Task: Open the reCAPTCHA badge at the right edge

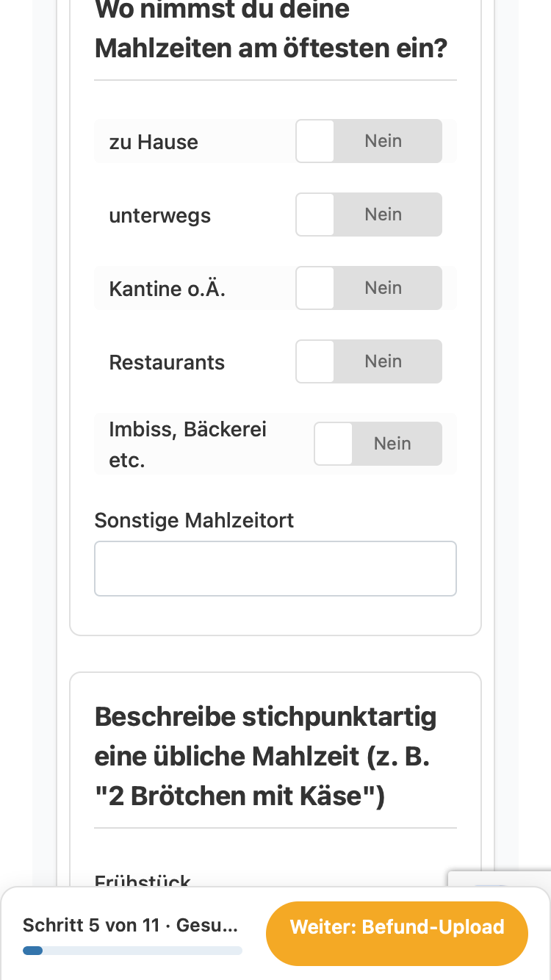Action: click(x=500, y=879)
